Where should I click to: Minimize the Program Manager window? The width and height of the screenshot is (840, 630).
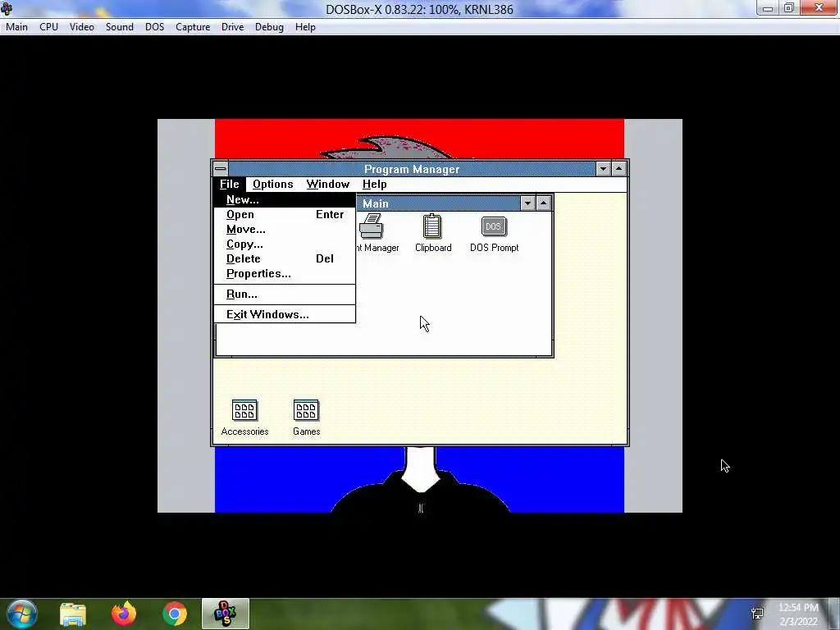[x=603, y=169]
